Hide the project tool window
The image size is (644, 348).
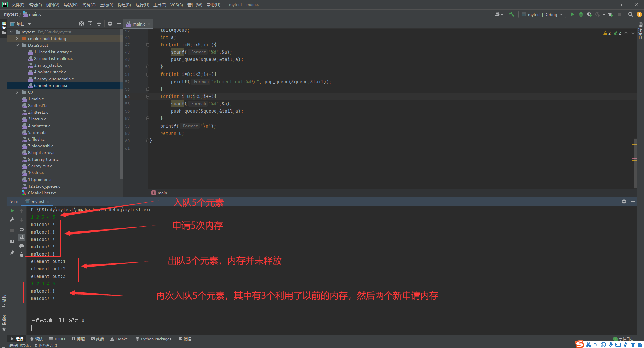(118, 24)
